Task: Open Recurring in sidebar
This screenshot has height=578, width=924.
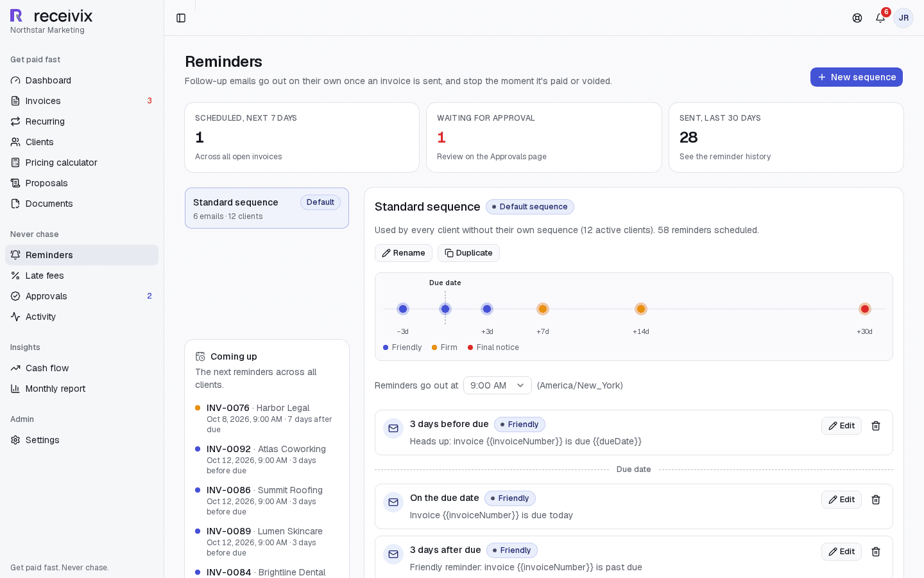Action: pos(81,121)
